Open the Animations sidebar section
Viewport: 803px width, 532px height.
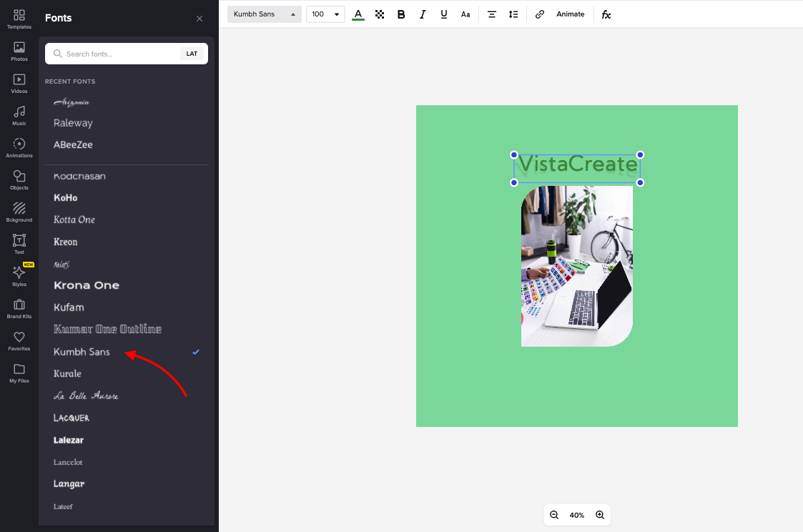pos(19,148)
